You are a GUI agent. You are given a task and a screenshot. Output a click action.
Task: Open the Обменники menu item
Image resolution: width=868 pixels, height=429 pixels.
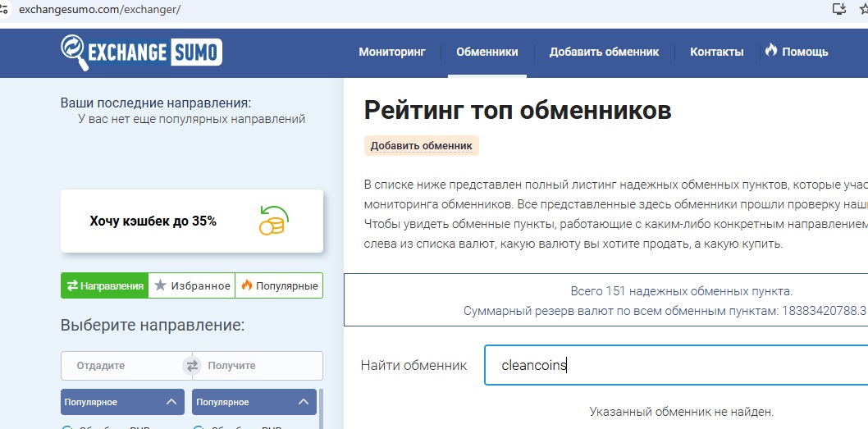[487, 52]
